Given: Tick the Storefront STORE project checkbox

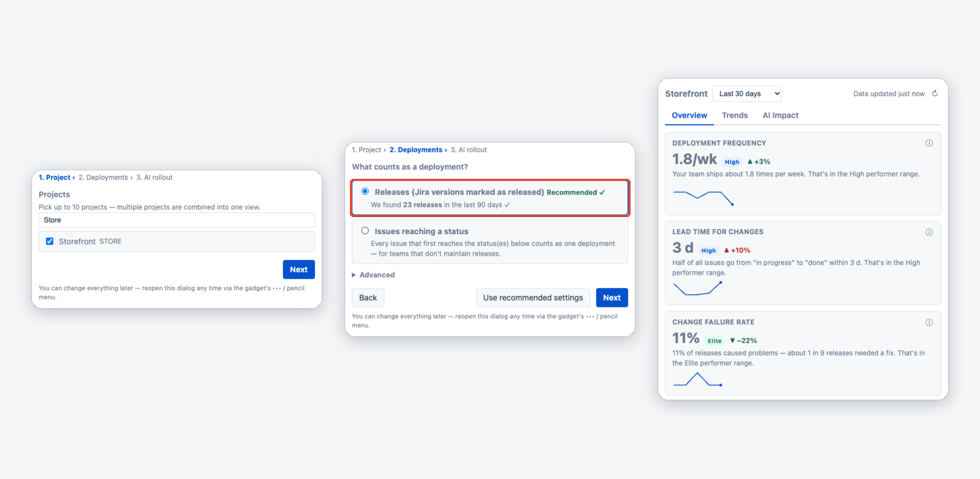Looking at the screenshot, I should coord(50,241).
